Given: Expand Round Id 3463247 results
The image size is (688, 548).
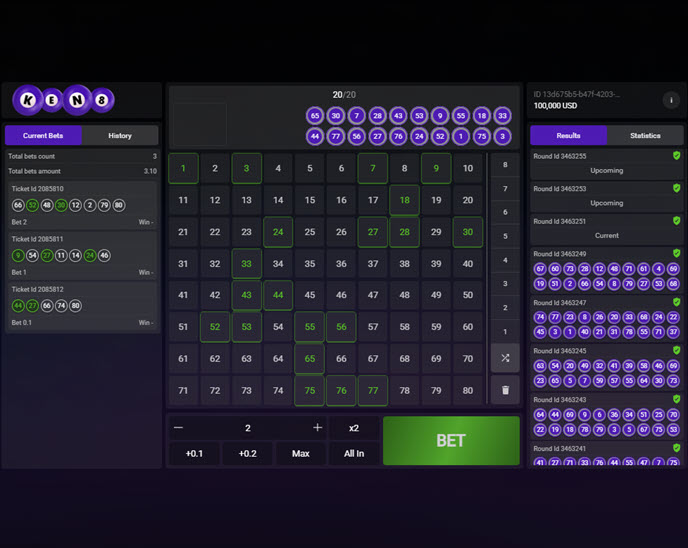Looking at the screenshot, I should (606, 302).
